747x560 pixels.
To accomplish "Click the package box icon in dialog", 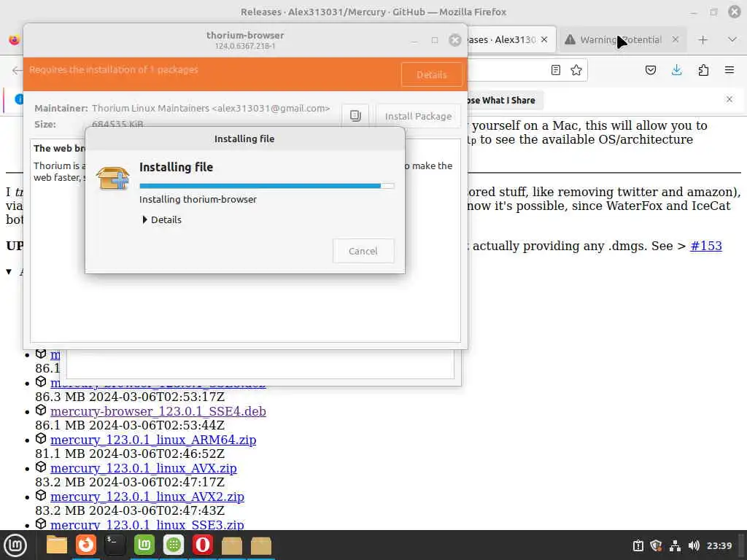I will (112, 178).
